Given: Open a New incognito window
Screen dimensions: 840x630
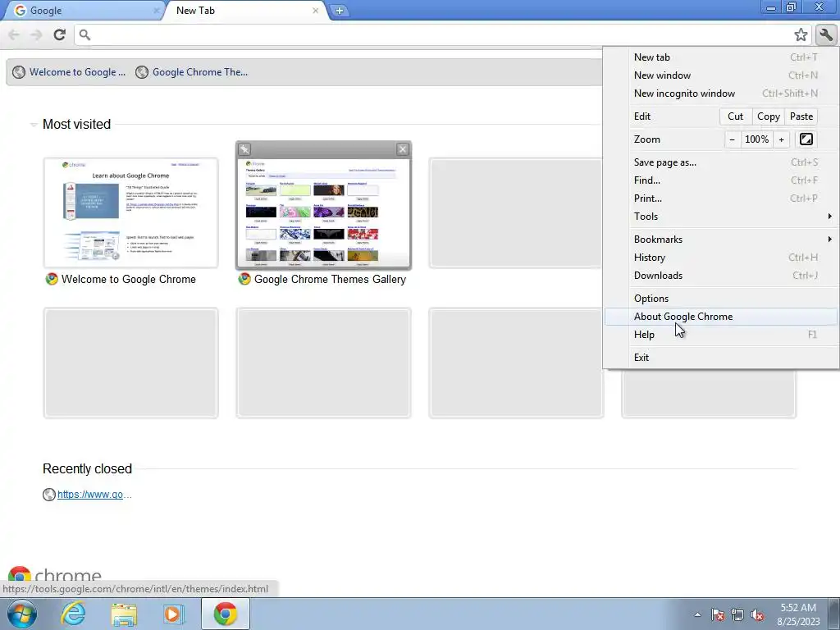Looking at the screenshot, I should 721,94.
